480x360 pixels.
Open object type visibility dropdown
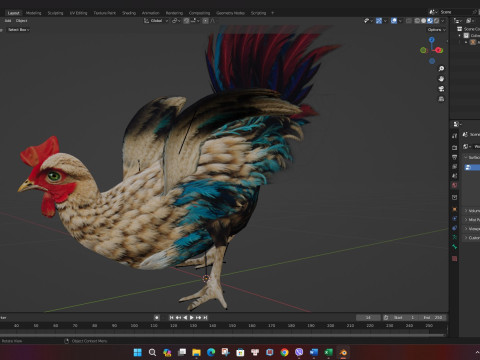pos(368,21)
